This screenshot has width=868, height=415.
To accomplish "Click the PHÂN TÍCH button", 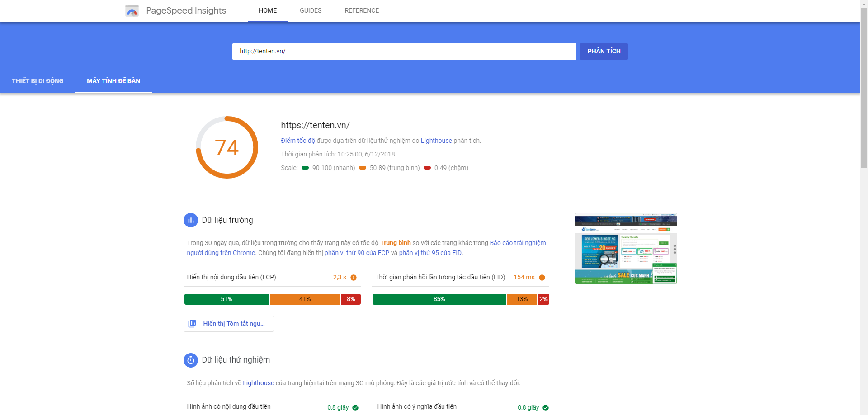I will click(x=604, y=52).
